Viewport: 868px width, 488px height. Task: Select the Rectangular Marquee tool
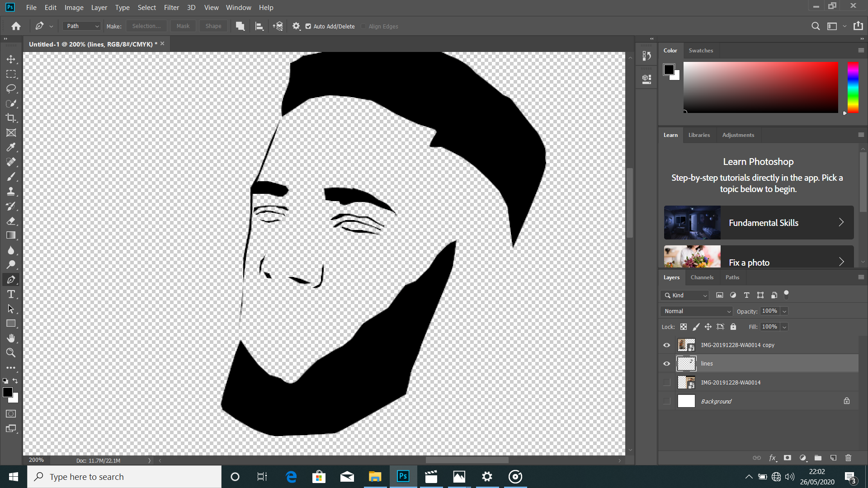(11, 74)
